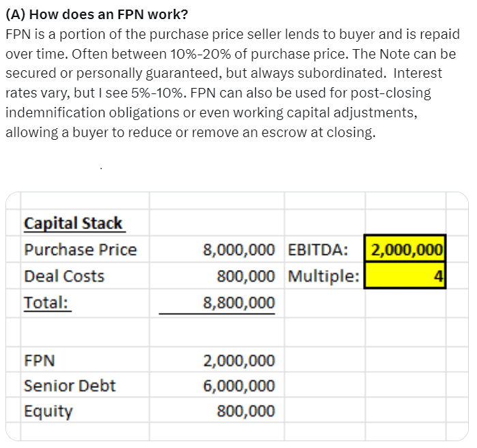Open the capital stack spreadsheet image
The width and height of the screenshot is (477, 448).
click(x=237, y=316)
